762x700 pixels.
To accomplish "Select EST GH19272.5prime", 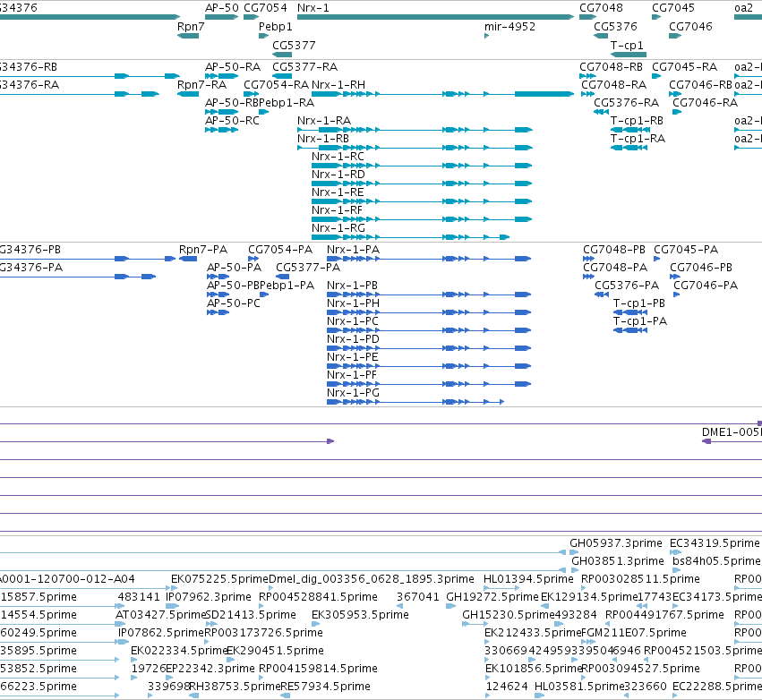I will [x=492, y=597].
